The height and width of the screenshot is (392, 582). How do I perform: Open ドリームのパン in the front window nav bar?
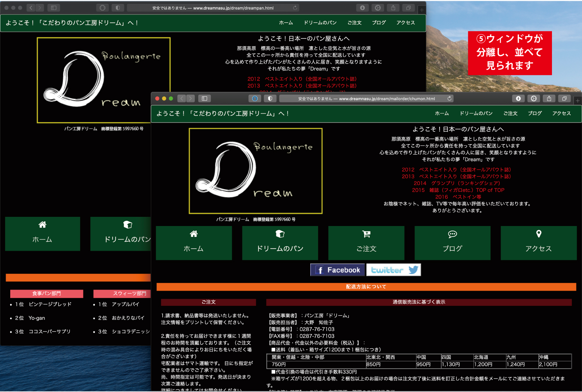pyautogui.click(x=476, y=113)
